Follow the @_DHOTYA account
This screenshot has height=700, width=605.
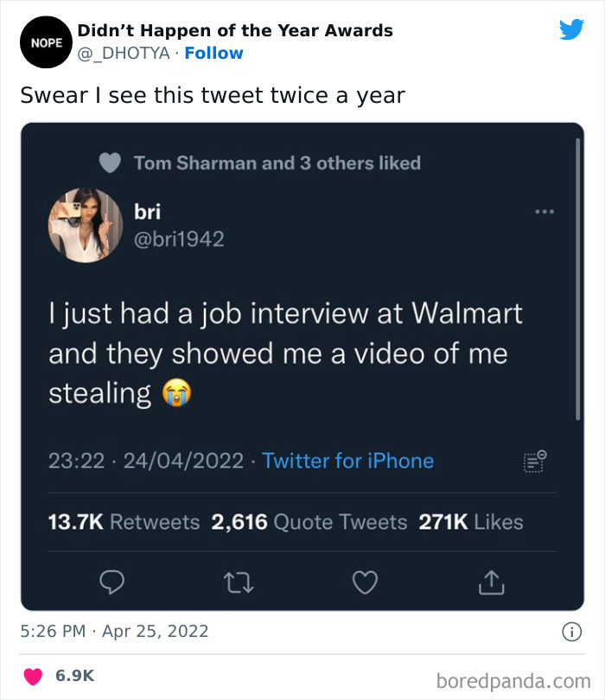click(215, 54)
